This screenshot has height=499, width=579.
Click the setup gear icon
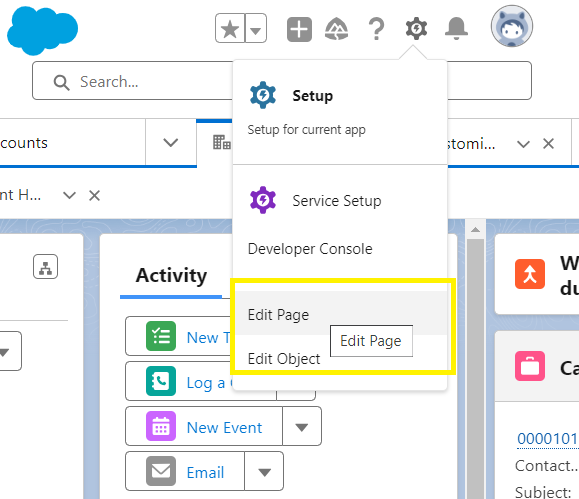click(x=416, y=28)
